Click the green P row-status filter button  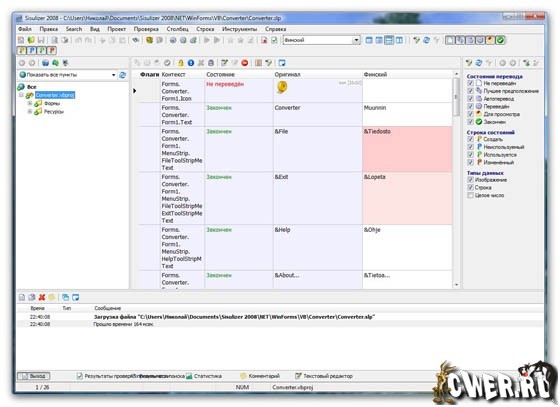pos(42,50)
